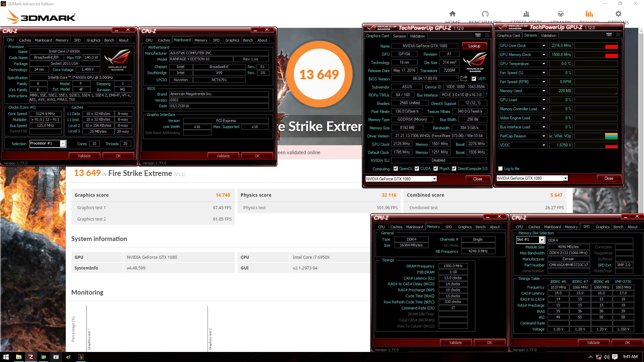
Task: Toggle the OpenCL computing checkbox
Action: (395, 169)
